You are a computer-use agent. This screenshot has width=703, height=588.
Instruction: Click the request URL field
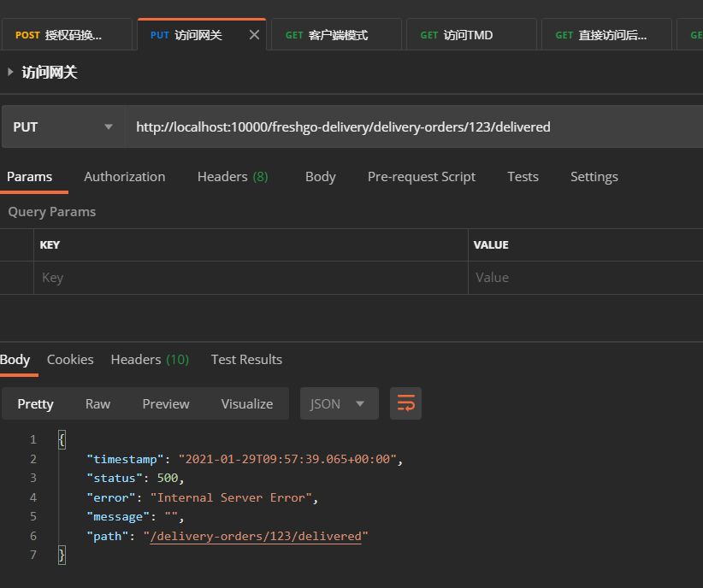tap(414, 126)
